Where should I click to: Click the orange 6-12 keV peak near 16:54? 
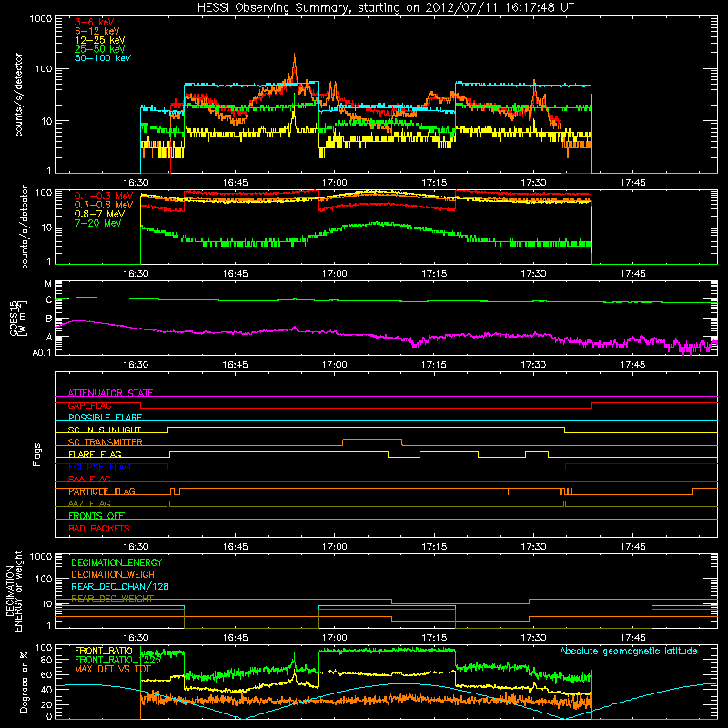pyautogui.click(x=294, y=60)
